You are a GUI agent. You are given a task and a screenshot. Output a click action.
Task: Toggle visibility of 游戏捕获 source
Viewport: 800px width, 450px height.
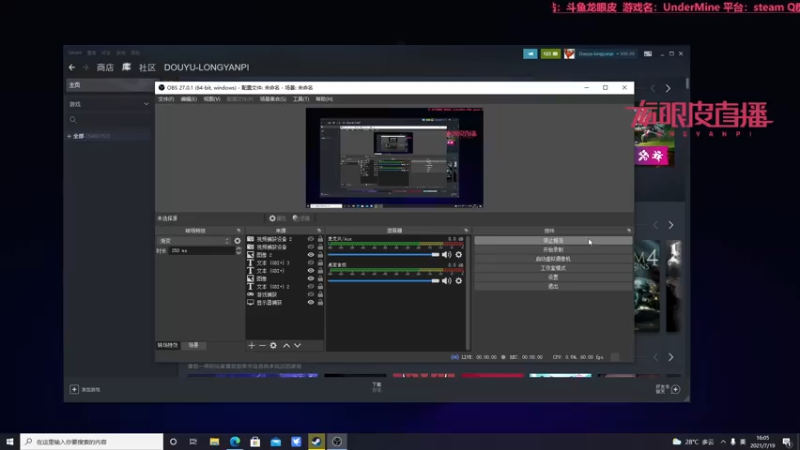(x=310, y=294)
